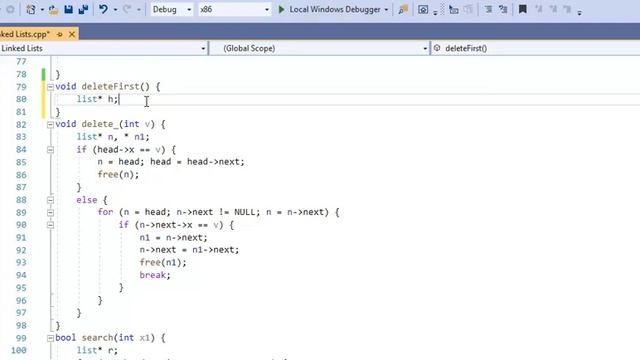This screenshot has height=360, width=640.
Task: Toggle a bookmark with the bookmark icon
Action: pyautogui.click(x=522, y=9)
